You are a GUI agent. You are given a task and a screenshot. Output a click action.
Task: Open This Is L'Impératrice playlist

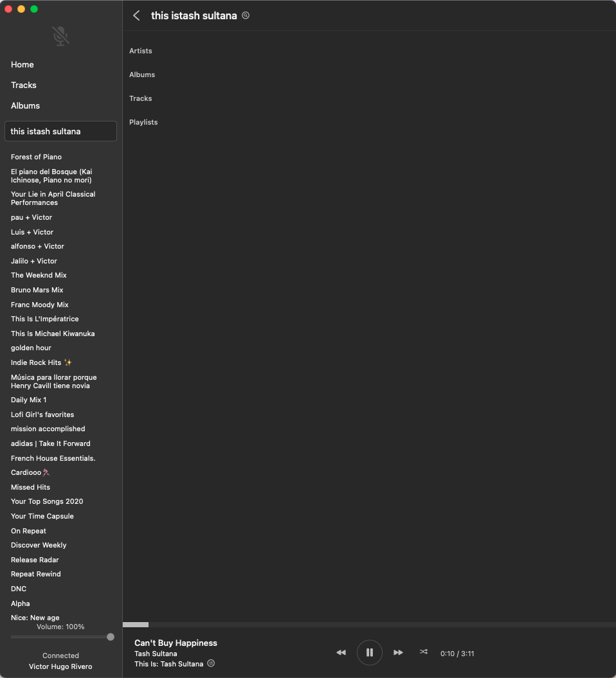[45, 319]
